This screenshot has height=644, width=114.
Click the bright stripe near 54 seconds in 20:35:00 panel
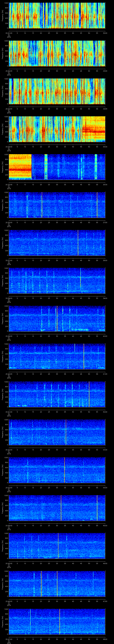[x=96, y=167]
